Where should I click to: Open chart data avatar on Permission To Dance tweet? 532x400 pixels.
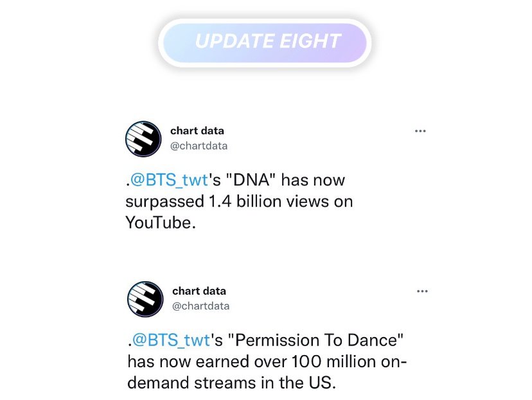(145, 299)
